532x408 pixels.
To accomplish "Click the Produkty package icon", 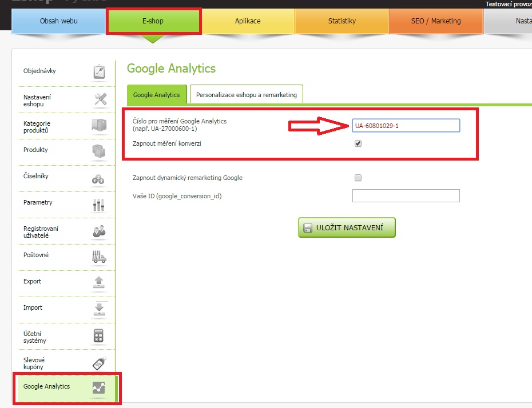I will tap(99, 151).
